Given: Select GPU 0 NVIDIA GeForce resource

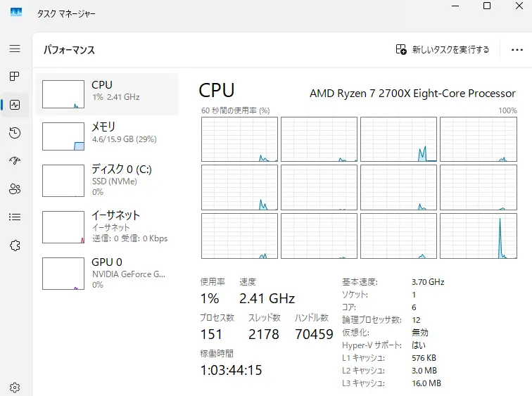Looking at the screenshot, I should point(107,273).
